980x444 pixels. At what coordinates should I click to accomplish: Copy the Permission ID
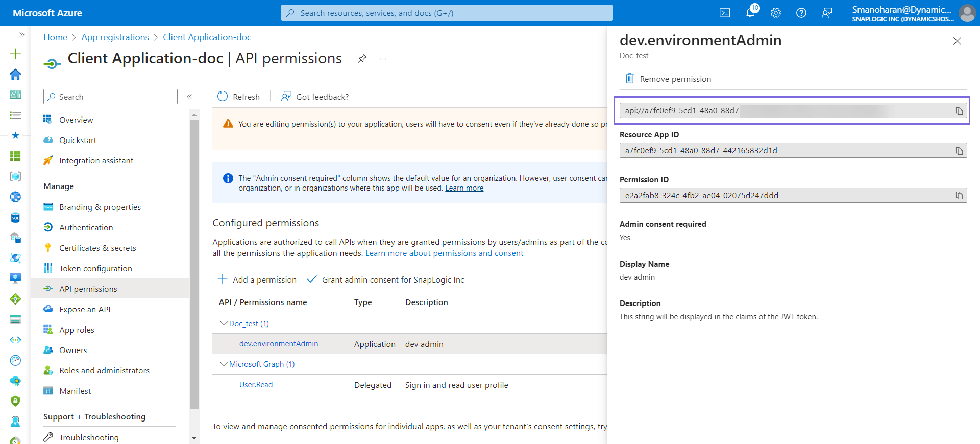point(959,196)
